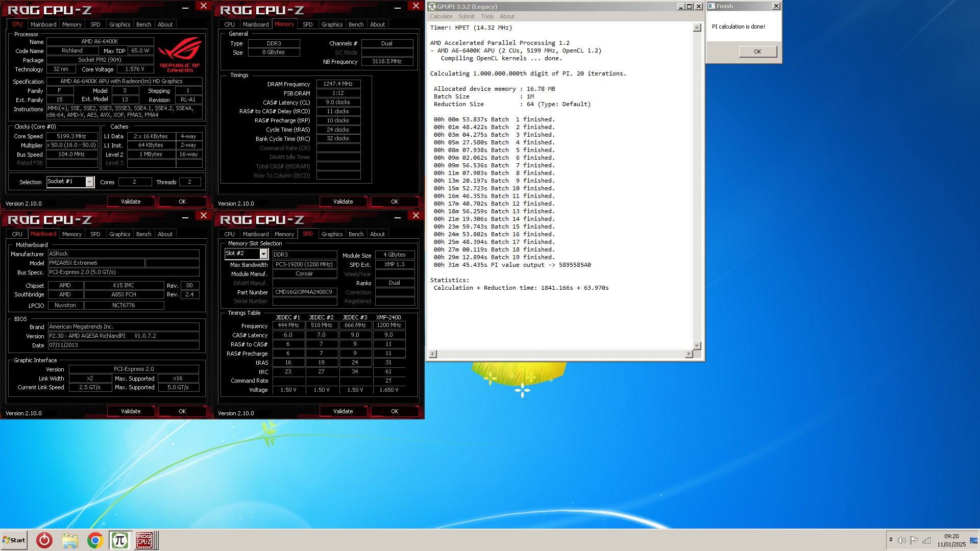Minimize the top-left CPU-Z window

pos(185,8)
